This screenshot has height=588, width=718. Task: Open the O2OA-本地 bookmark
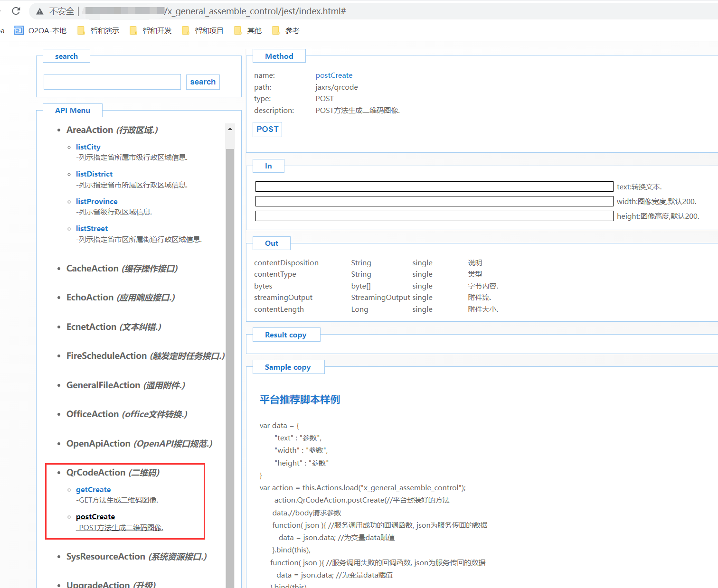(41, 31)
